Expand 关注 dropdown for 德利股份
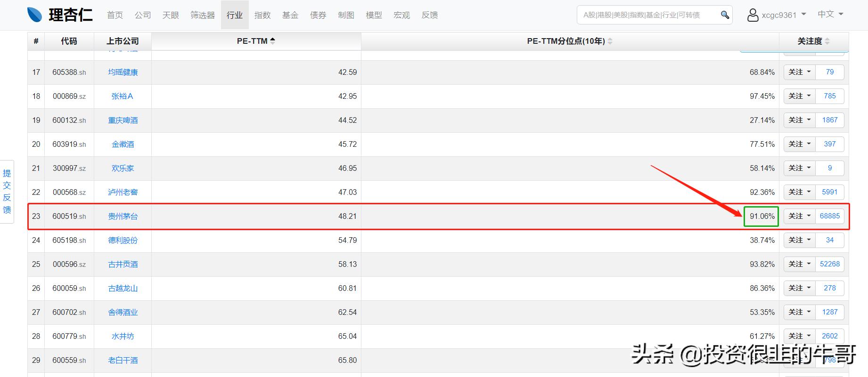 coord(800,240)
